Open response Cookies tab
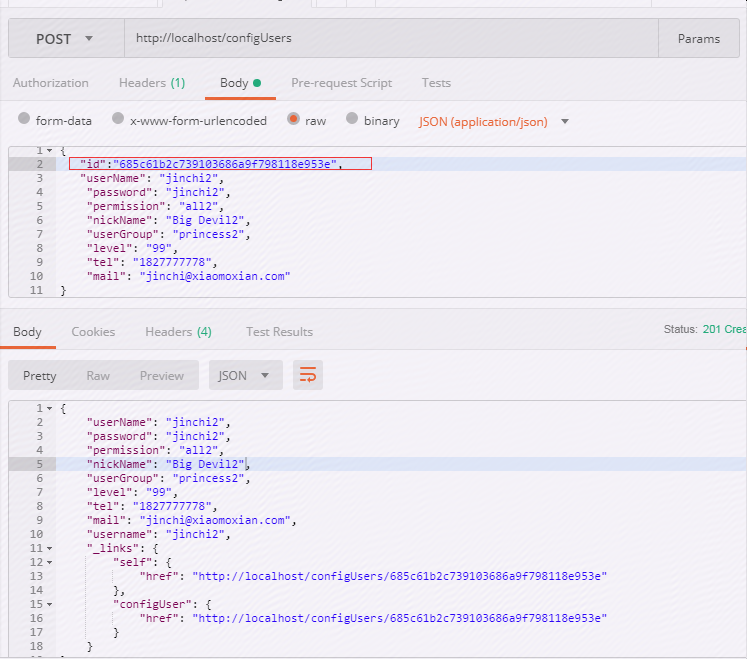Image resolution: width=747 pixels, height=659 pixels. pos(93,332)
